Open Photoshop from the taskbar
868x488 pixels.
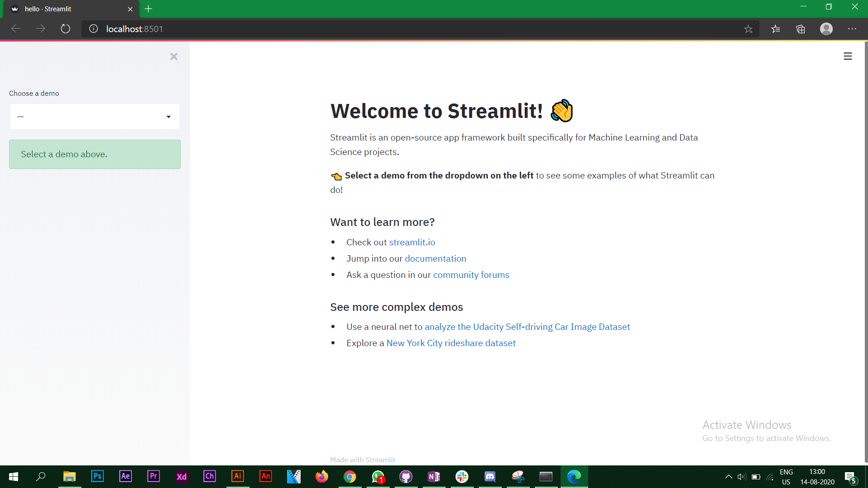pyautogui.click(x=97, y=476)
